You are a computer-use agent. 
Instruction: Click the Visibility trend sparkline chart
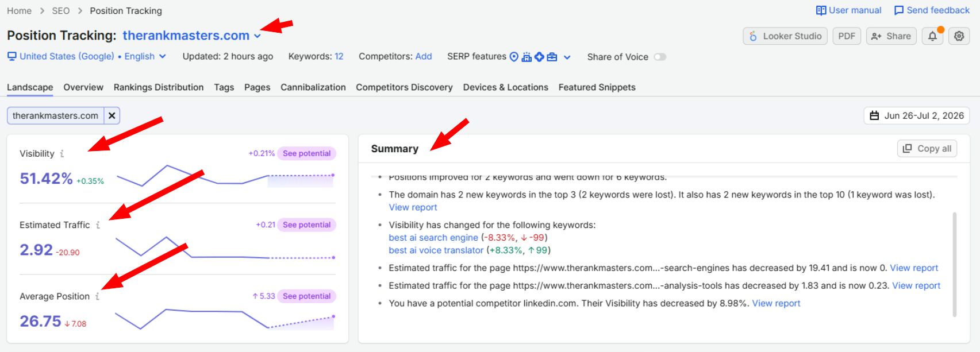225,176
